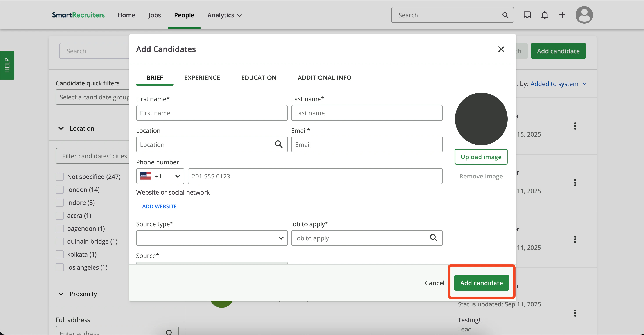Click the plus create icon in header
Image resolution: width=644 pixels, height=335 pixels.
(562, 15)
